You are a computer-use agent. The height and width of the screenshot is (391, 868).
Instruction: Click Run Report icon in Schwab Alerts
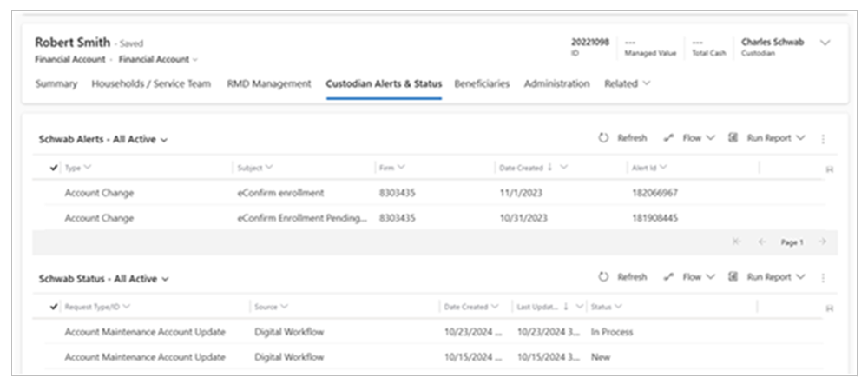pos(733,138)
